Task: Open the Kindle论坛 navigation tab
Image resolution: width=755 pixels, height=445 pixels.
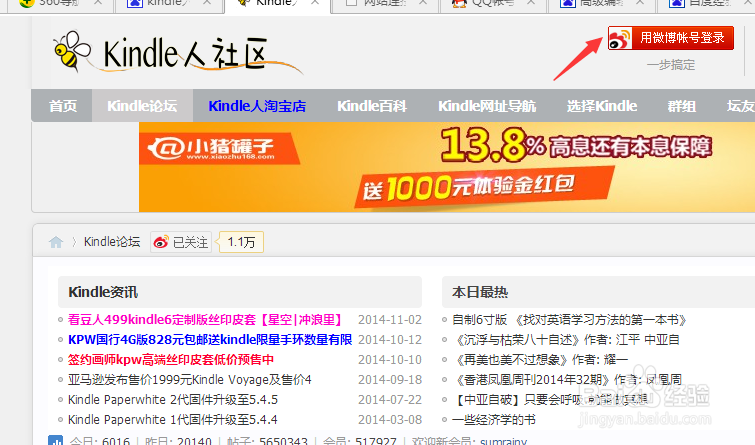Action: point(142,106)
